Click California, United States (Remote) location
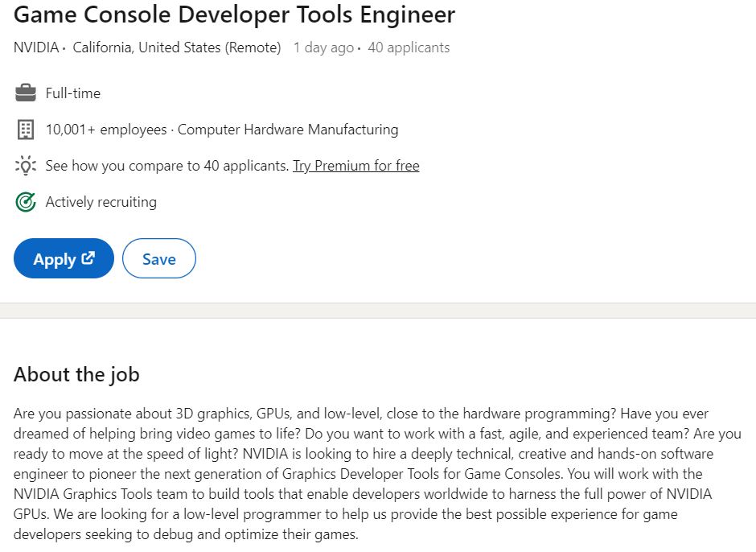The width and height of the screenshot is (756, 552). [177, 47]
